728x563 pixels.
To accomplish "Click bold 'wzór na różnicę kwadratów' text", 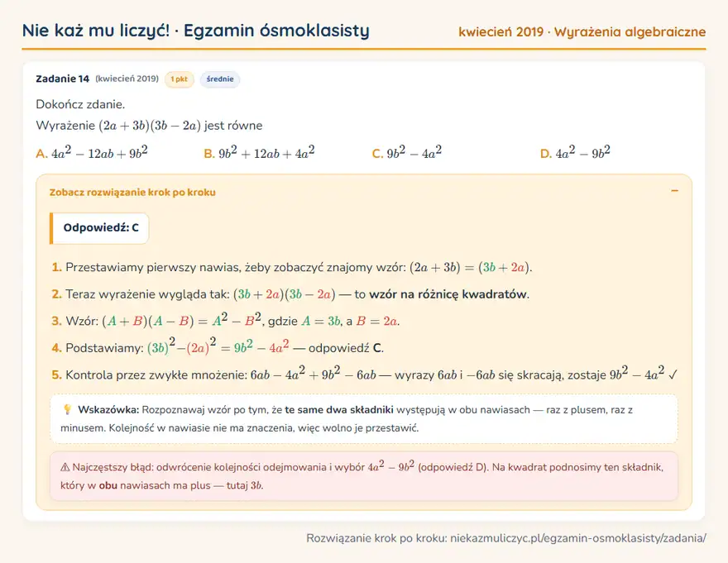I will pyautogui.click(x=448, y=294).
